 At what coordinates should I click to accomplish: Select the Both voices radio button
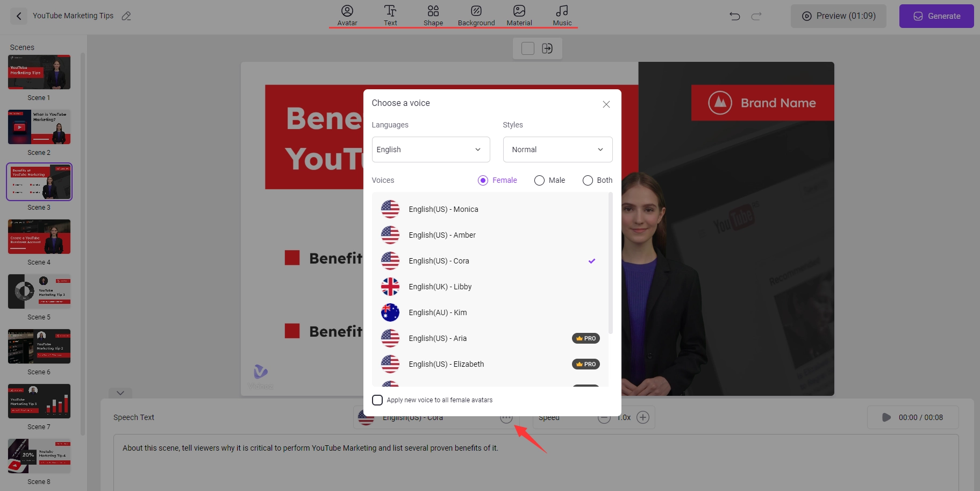pyautogui.click(x=588, y=181)
